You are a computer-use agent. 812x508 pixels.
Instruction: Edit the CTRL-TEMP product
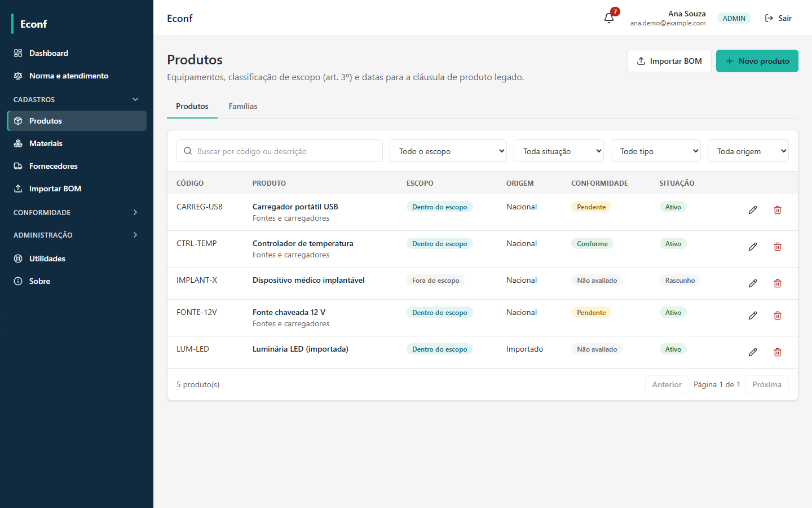753,247
